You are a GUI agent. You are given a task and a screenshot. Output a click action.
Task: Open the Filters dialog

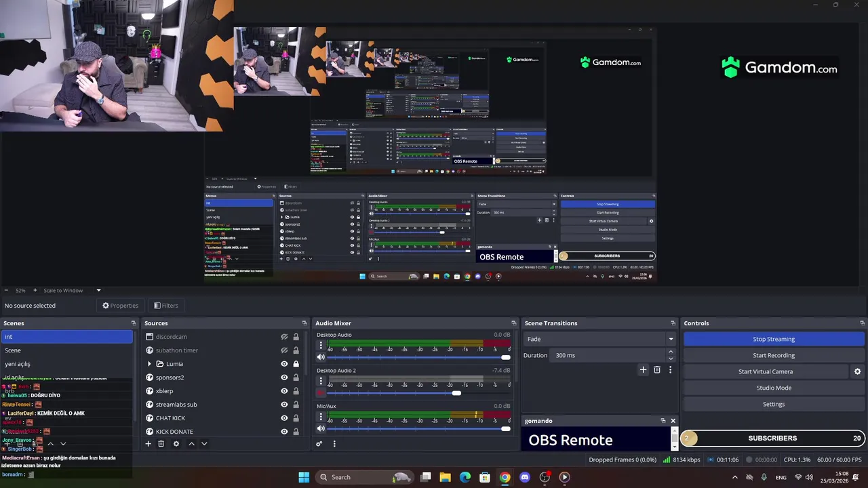click(166, 306)
